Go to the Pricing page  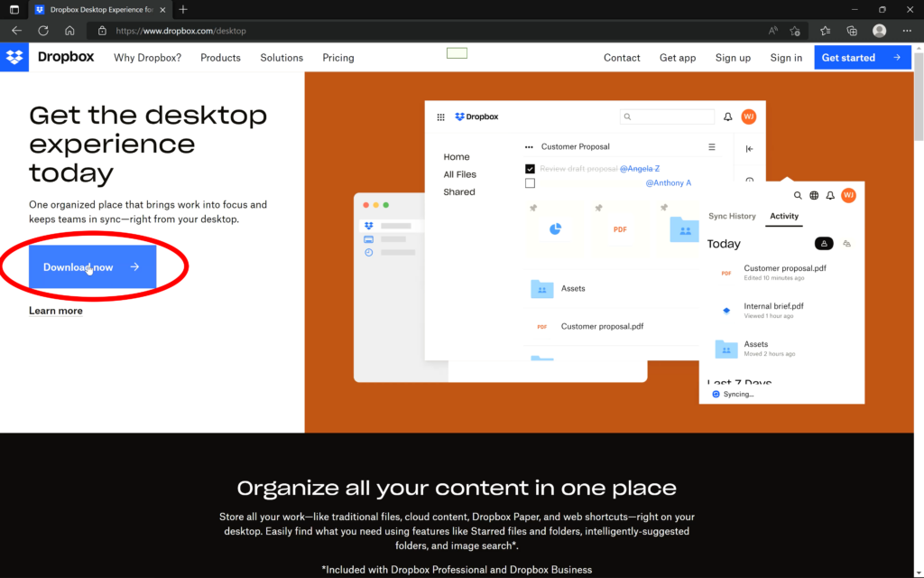(x=338, y=58)
